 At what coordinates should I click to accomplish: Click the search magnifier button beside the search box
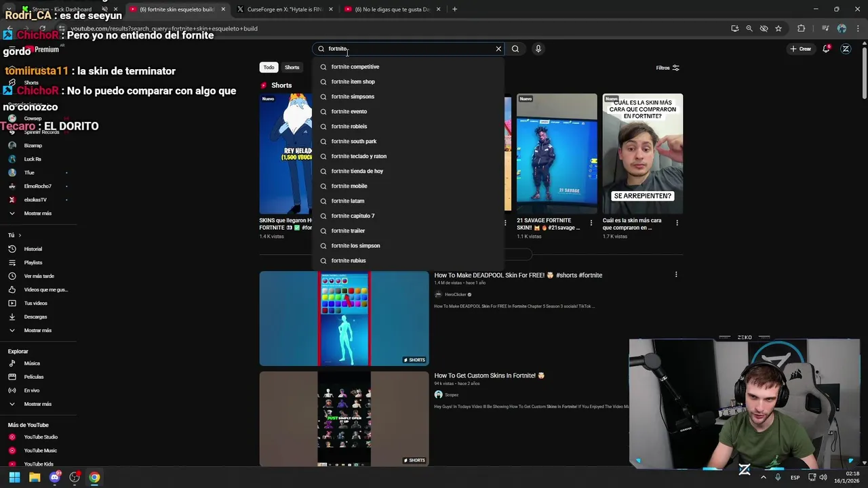pyautogui.click(x=515, y=49)
